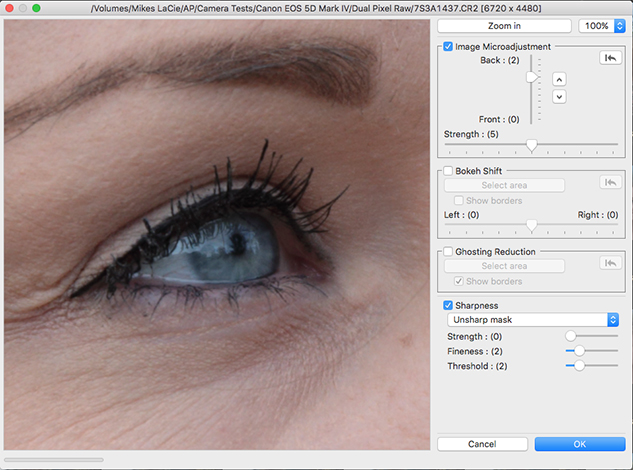Click the 'Left : (0)' label
Image resolution: width=633 pixels, height=470 pixels.
point(461,215)
